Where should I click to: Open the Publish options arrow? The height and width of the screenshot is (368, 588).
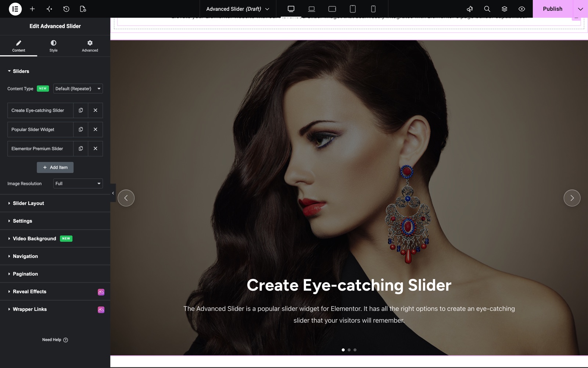[x=580, y=9]
